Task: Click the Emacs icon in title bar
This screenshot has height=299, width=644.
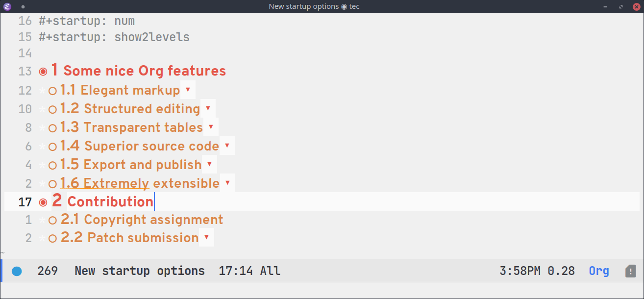Action: pos(7,6)
